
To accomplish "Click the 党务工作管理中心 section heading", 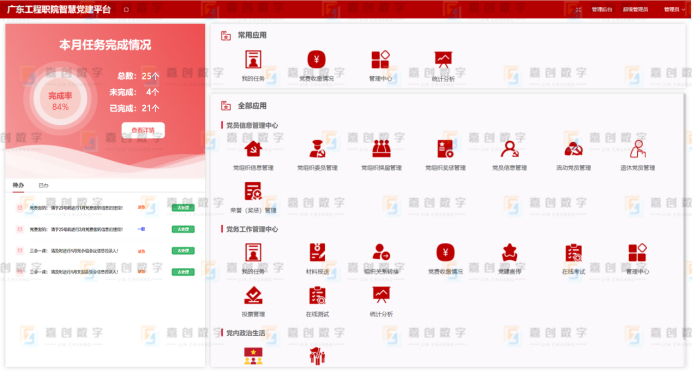I will (252, 229).
